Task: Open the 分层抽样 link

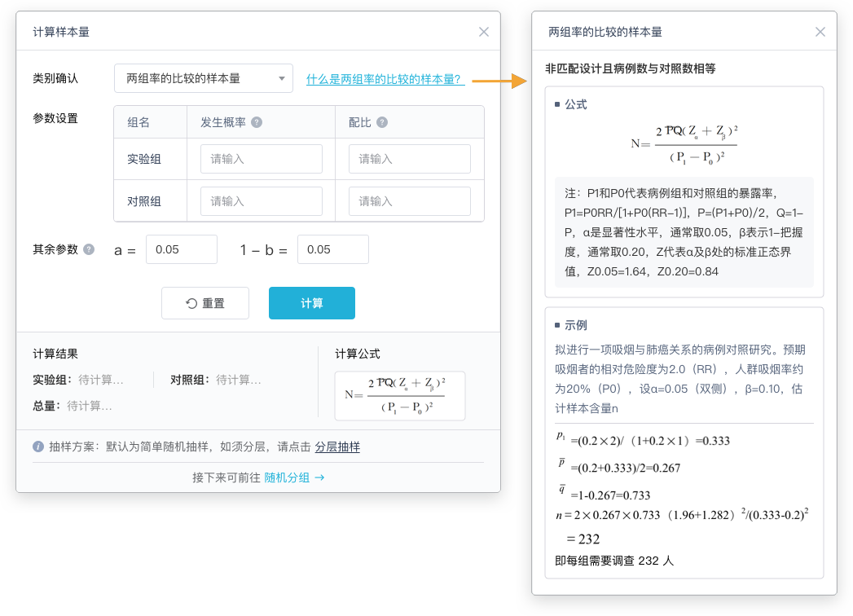Action: click(337, 447)
